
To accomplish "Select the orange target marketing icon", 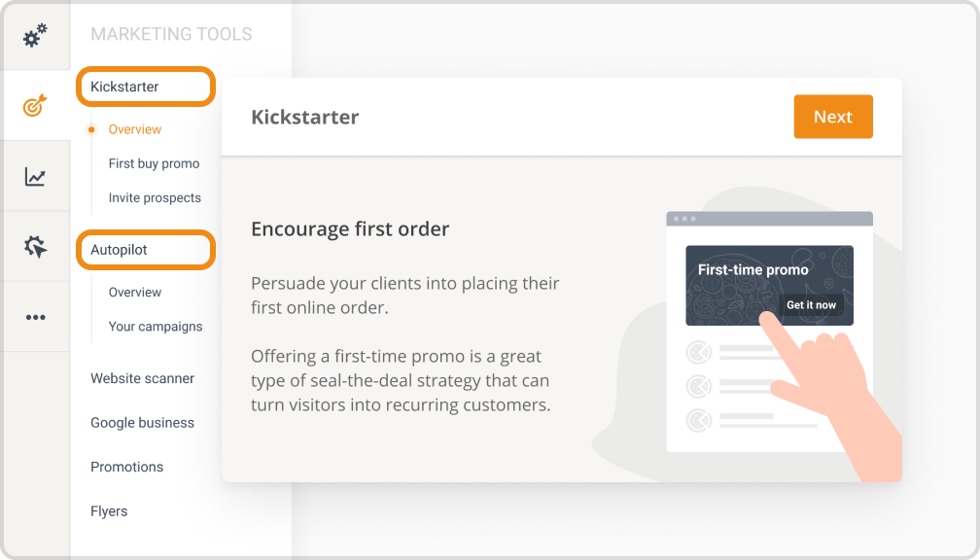I will (35, 106).
